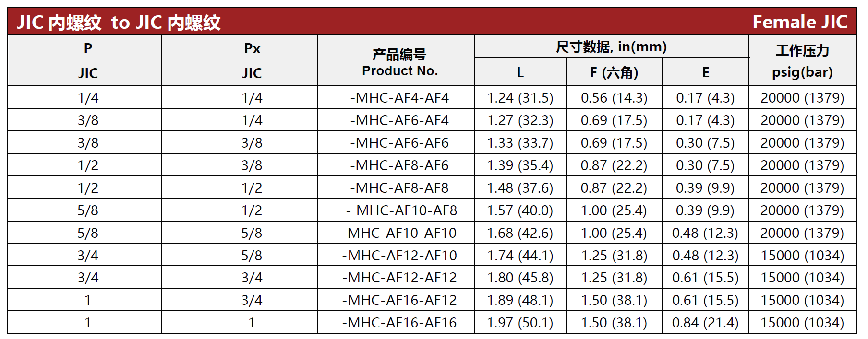868x339 pixels.
Task: Select the F value 0.56 (14.3)
Action: click(x=614, y=98)
